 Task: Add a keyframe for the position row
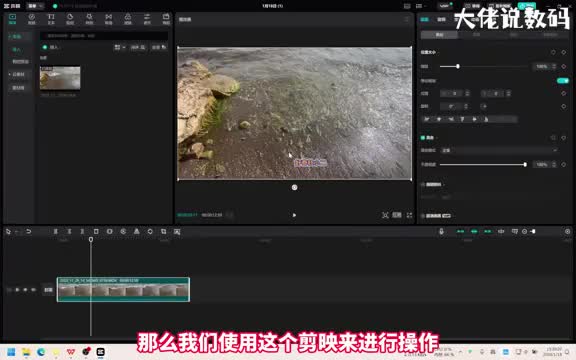[564, 94]
